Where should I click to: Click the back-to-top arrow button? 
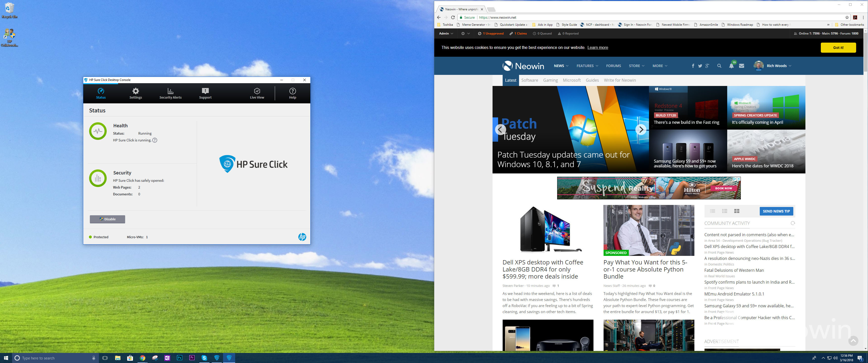pyautogui.click(x=853, y=341)
